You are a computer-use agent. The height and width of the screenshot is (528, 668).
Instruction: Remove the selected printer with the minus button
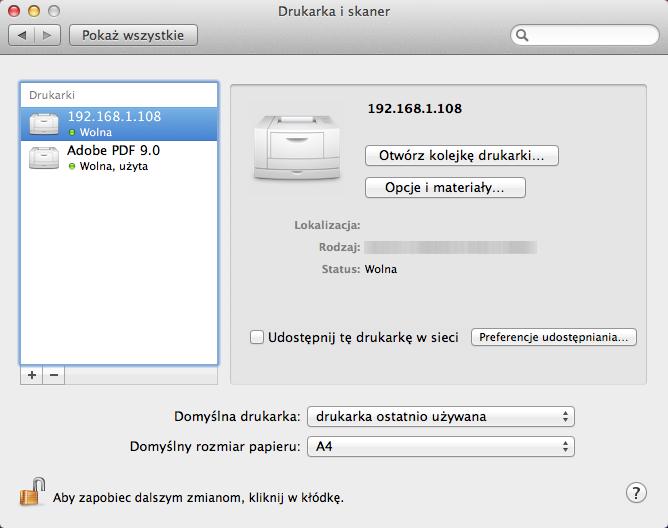[x=54, y=375]
